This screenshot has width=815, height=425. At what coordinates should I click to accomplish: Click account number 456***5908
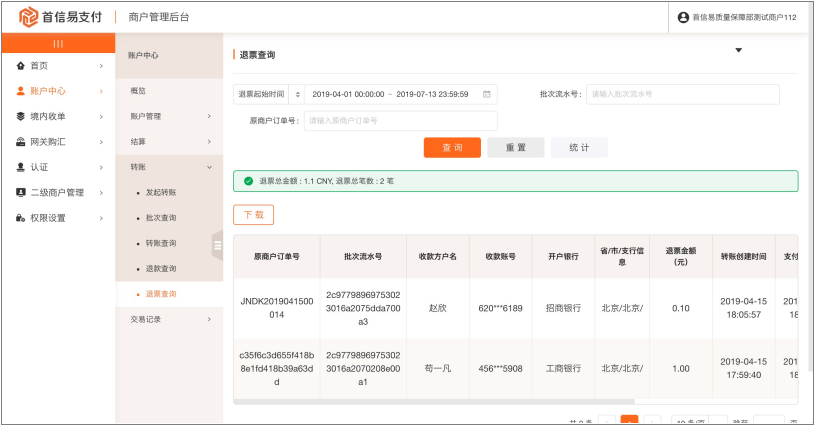(500, 368)
